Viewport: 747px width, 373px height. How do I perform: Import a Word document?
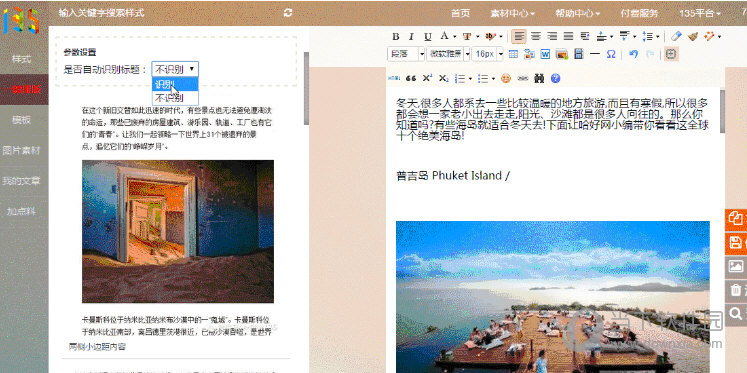(545, 54)
